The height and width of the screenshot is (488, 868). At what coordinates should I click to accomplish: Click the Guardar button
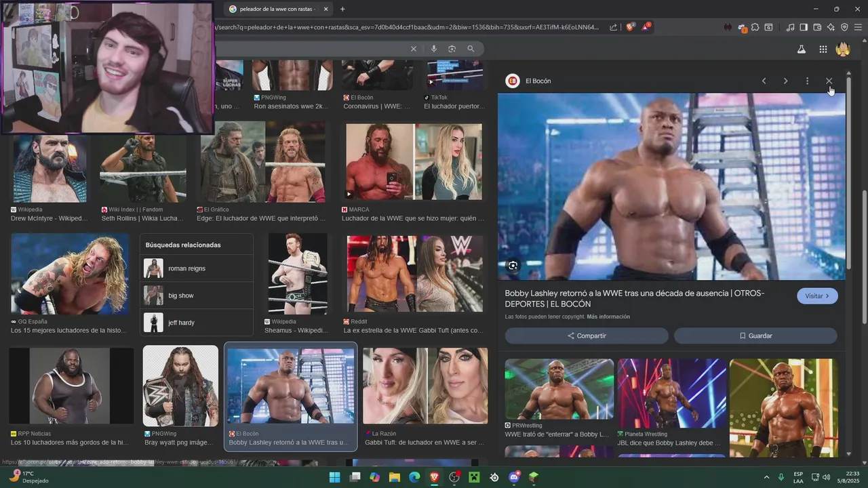tap(755, 335)
